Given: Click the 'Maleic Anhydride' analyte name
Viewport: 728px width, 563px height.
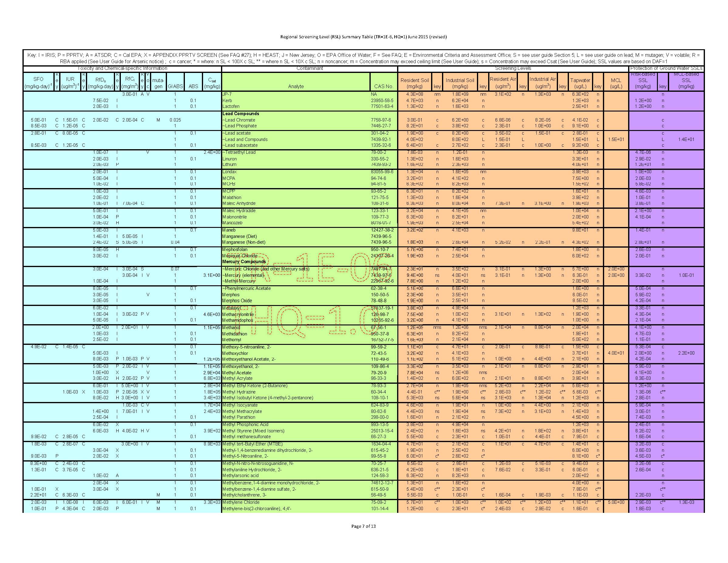Looking at the screenshot, I should tap(239, 203).
